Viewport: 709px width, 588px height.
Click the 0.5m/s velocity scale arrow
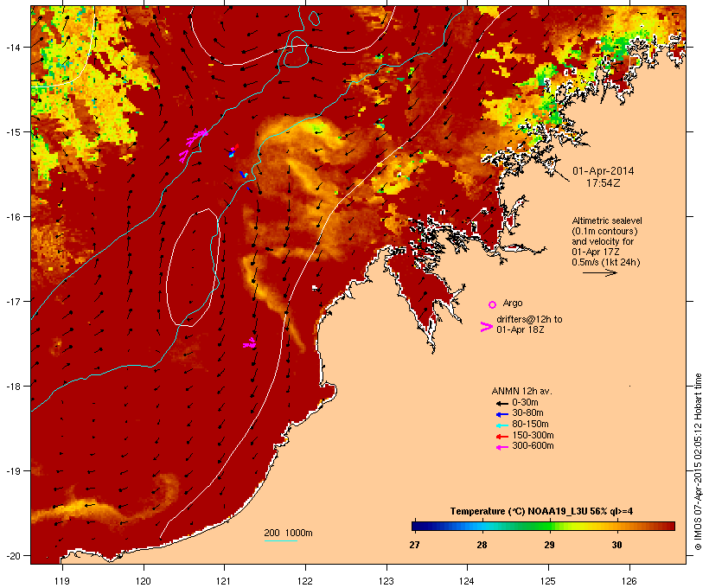tap(599, 272)
